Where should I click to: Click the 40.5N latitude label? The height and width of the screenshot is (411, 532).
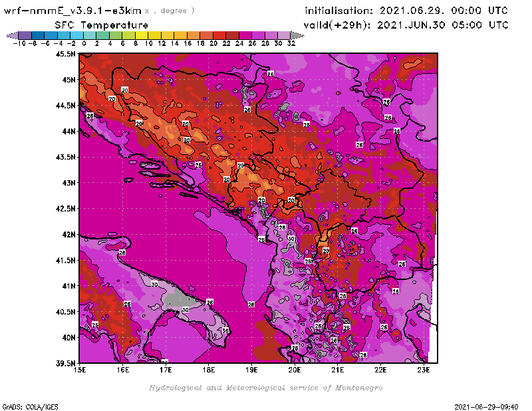point(65,311)
